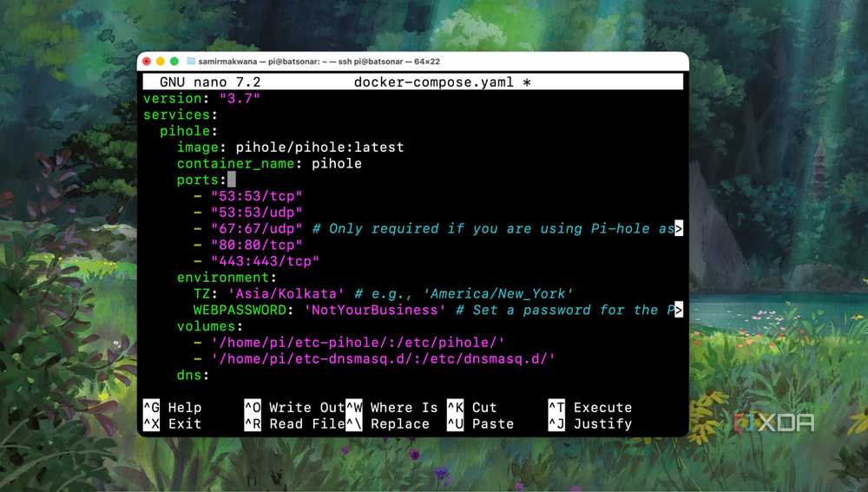Click the 'pihole' container name value
Screen dimensions: 868x492
337,163
